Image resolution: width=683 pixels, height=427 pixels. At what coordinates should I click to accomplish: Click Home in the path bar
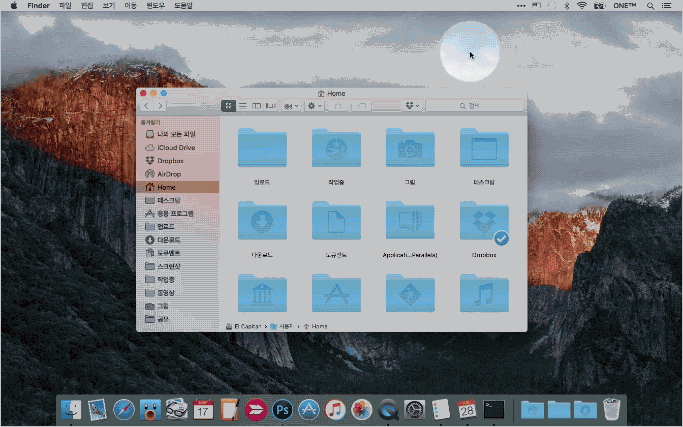pyautogui.click(x=315, y=326)
